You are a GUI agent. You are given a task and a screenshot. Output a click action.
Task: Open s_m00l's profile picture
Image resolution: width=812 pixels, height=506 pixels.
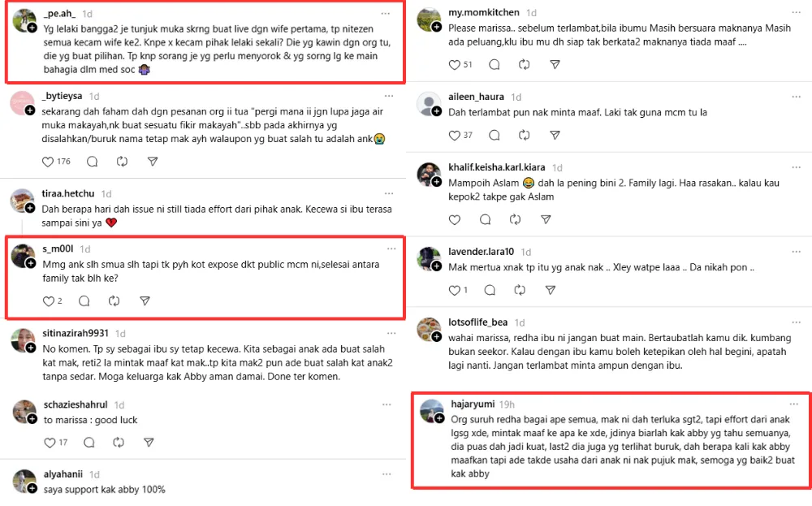[x=23, y=255]
